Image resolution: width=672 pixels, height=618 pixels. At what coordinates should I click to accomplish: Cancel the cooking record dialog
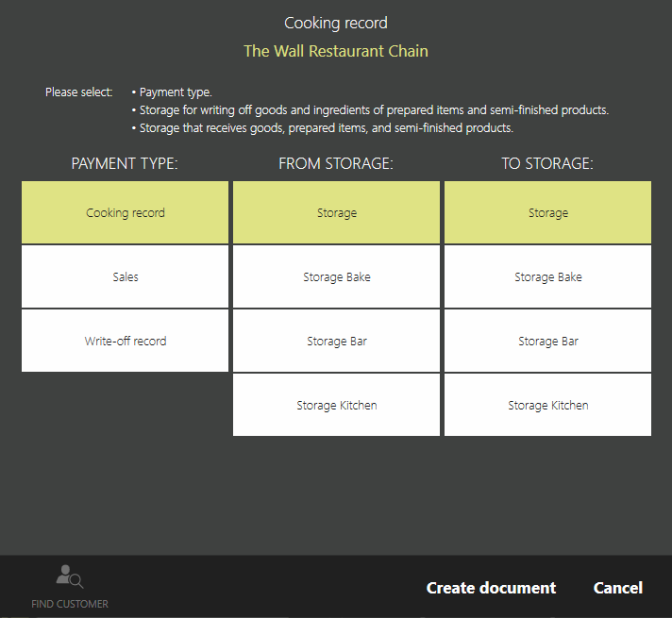pyautogui.click(x=617, y=588)
